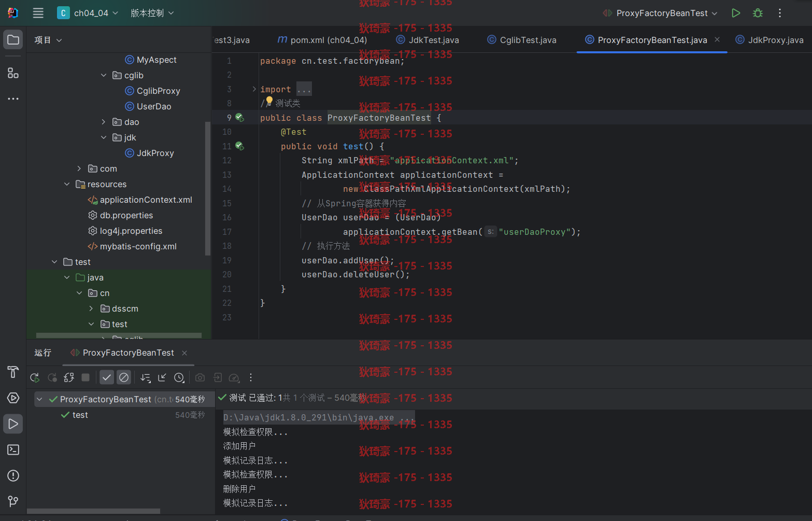Open the 项目 view dropdown

click(x=48, y=40)
